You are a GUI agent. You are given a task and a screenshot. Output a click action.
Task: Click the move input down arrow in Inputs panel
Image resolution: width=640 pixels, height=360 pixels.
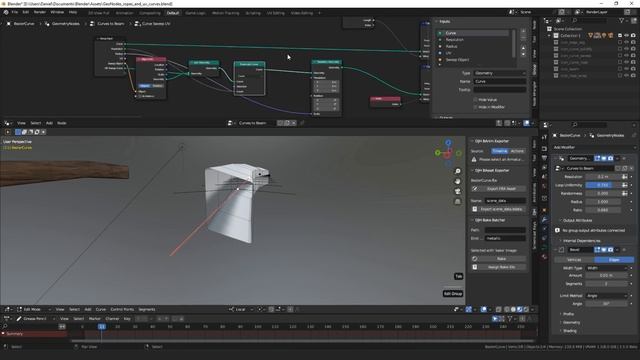pyautogui.click(x=523, y=55)
